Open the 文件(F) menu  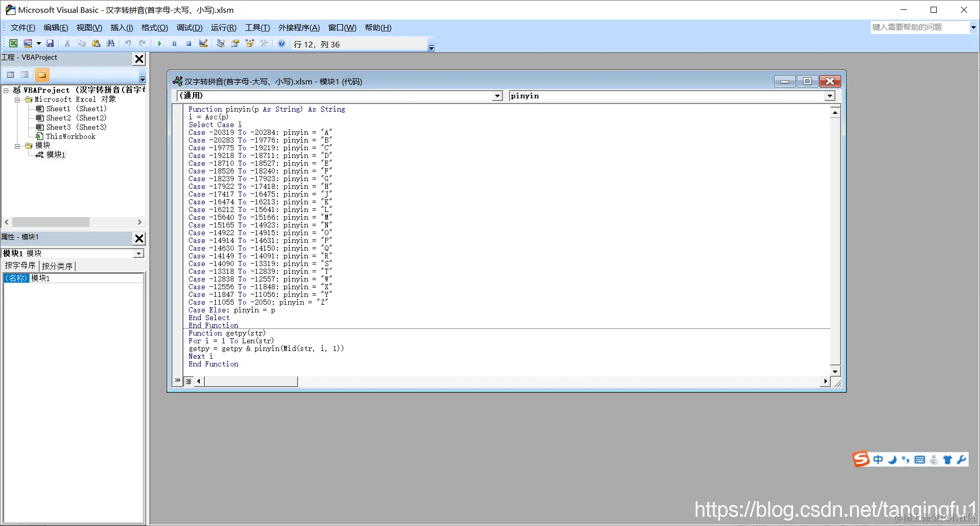point(23,28)
